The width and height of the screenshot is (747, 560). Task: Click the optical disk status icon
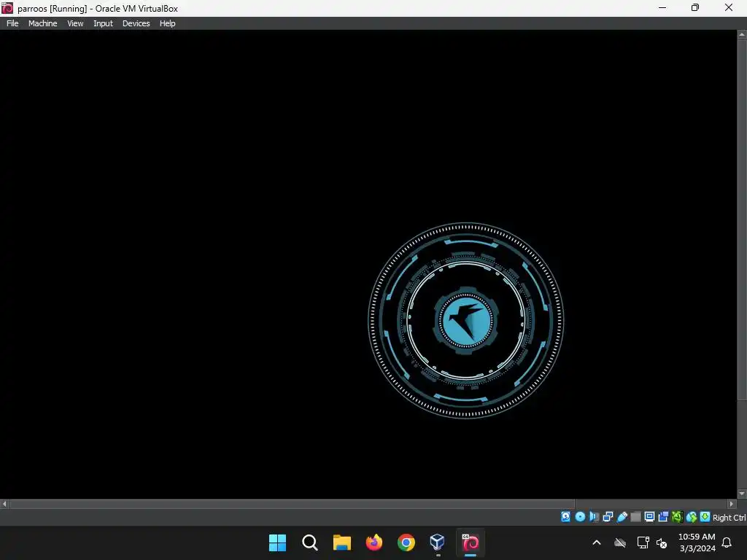click(580, 517)
